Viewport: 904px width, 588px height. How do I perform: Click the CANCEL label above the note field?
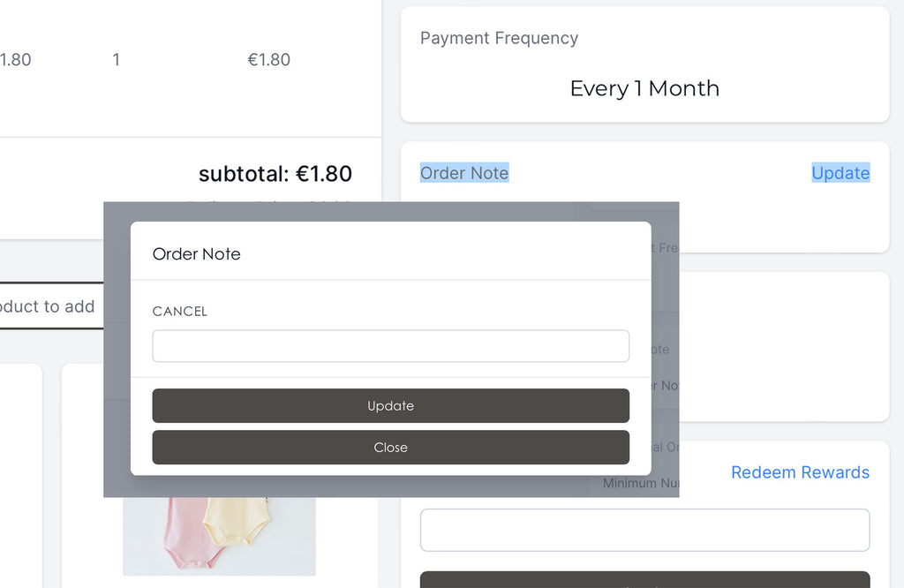coord(179,312)
